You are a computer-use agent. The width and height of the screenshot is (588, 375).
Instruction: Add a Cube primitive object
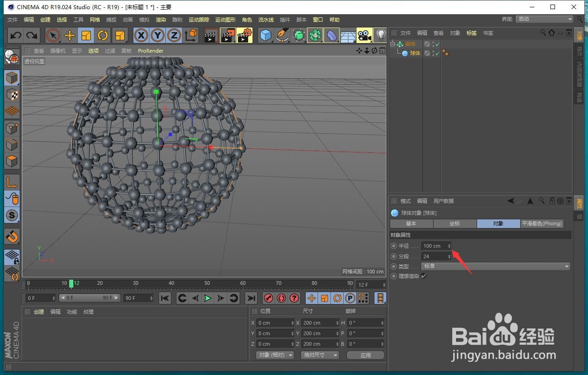[x=266, y=35]
